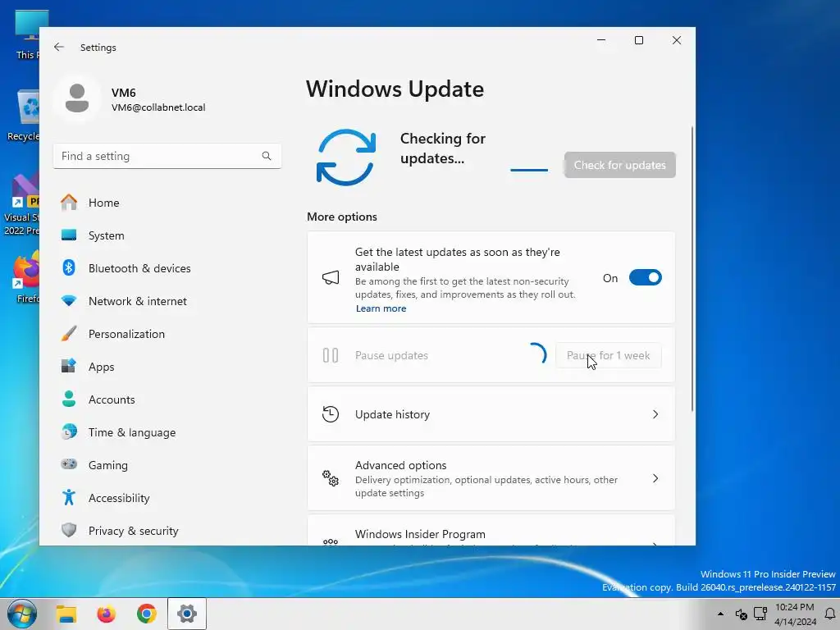This screenshot has height=630, width=840.
Task: Click the Network wifi icon in sidebar
Action: [69, 301]
